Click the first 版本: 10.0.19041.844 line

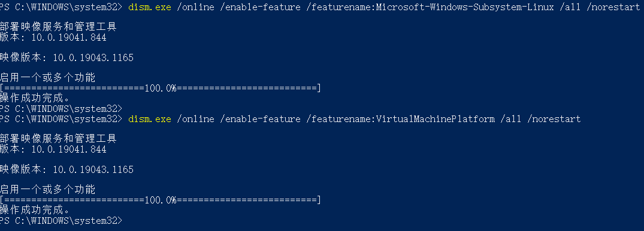pos(53,37)
